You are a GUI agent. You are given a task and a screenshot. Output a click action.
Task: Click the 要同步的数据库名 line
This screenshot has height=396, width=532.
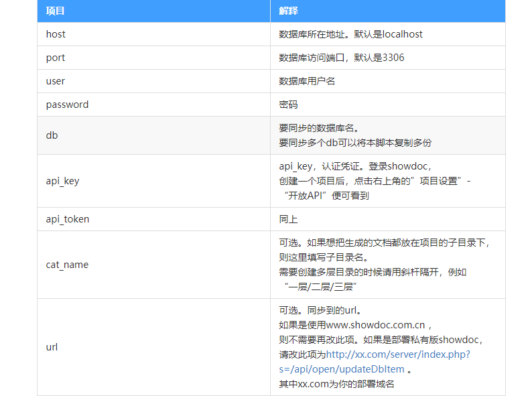coord(319,128)
